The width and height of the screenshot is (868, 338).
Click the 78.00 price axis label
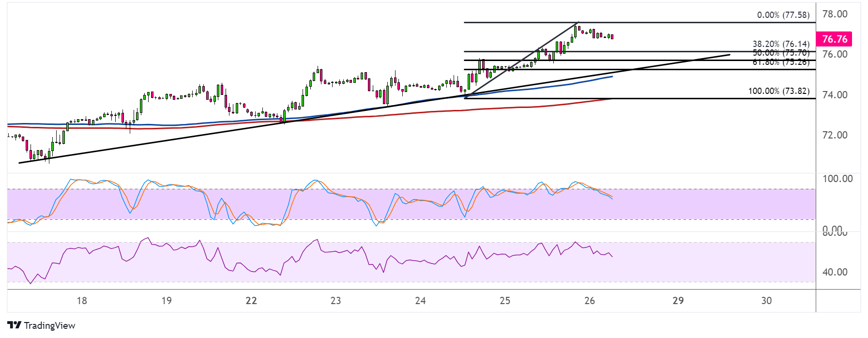pyautogui.click(x=835, y=14)
